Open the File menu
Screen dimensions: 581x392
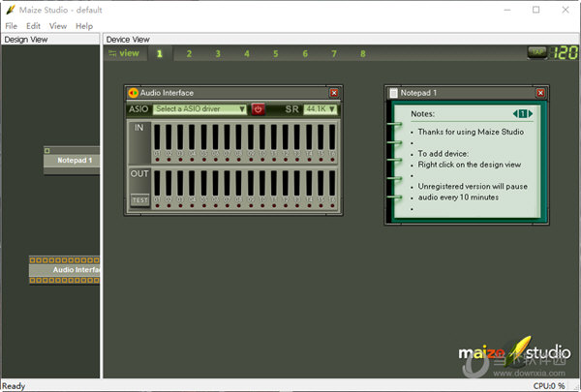tap(11, 26)
